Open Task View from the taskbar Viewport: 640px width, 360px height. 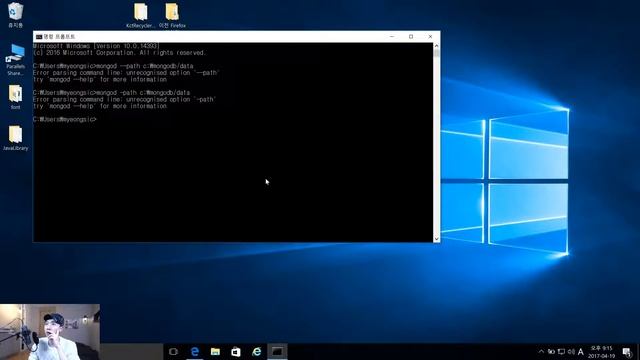[x=173, y=351]
